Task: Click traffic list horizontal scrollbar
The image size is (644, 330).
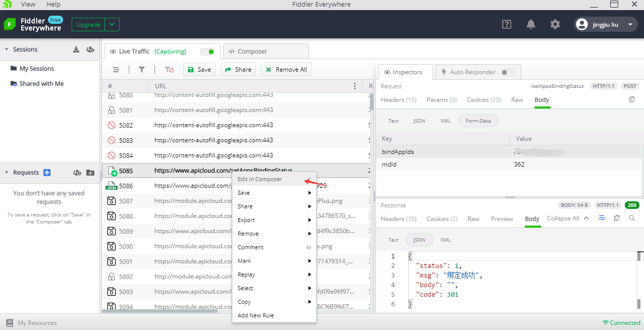Action: 159,311
